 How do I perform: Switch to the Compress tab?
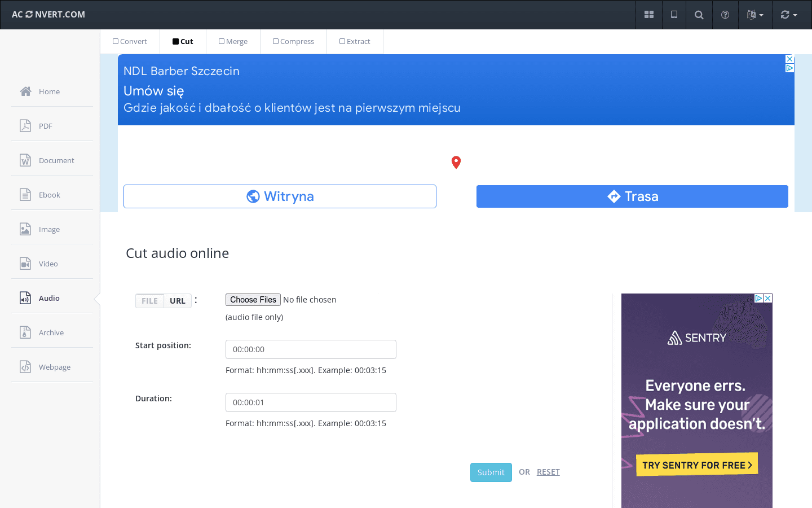tap(293, 42)
